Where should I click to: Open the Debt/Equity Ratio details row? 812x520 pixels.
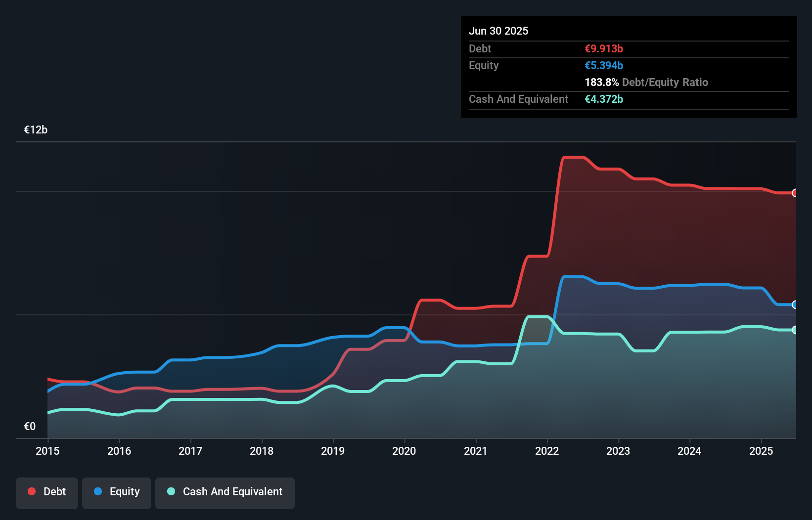tap(646, 82)
